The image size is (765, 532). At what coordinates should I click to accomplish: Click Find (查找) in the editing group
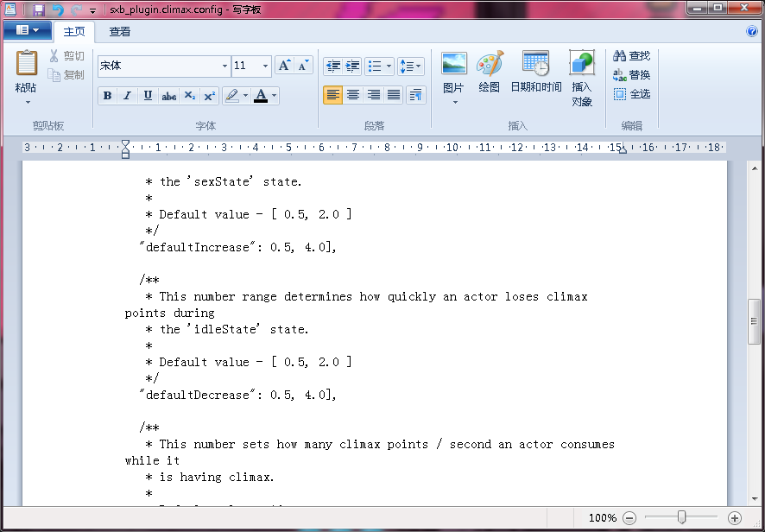[632, 55]
